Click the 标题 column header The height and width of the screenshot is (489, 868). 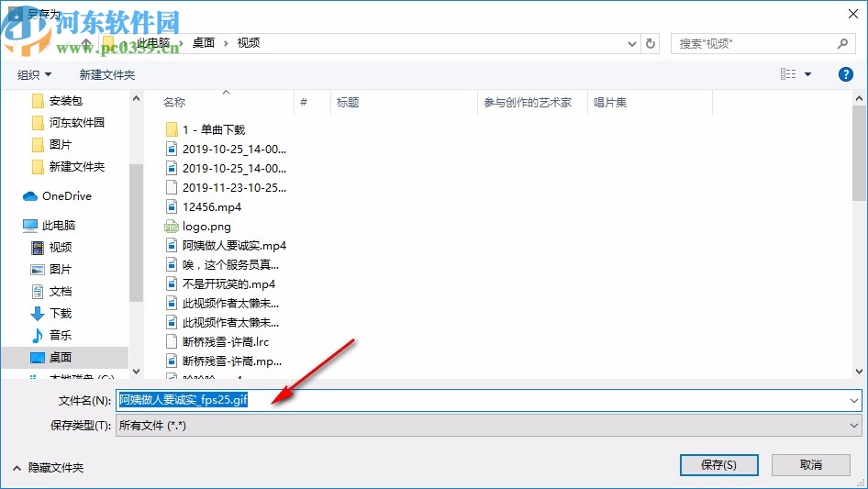348,103
